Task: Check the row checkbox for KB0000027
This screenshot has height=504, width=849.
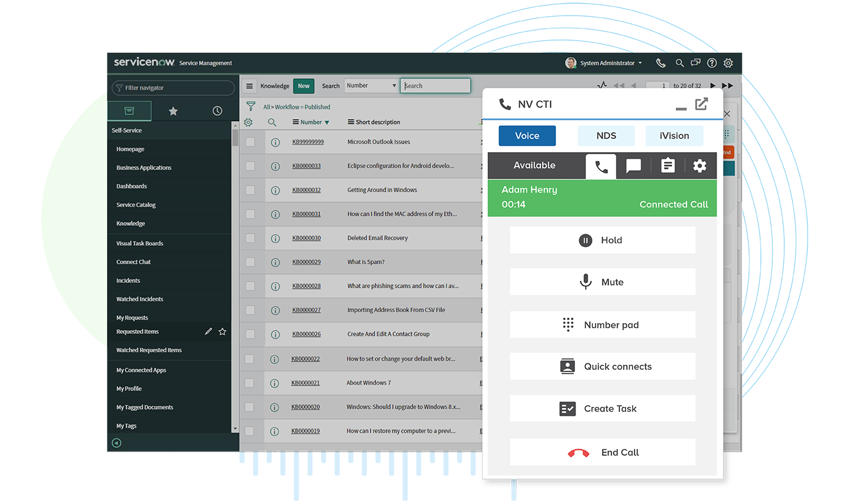Action: (250, 310)
